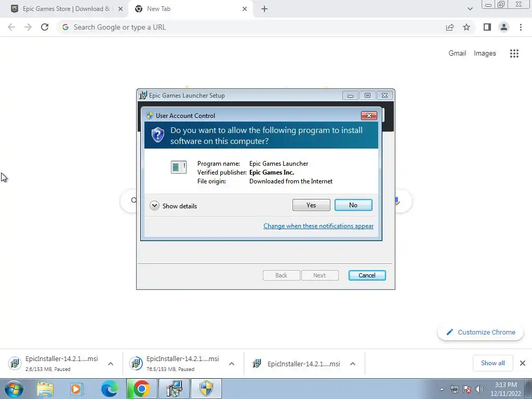
Task: Click Show all downloads
Action: [493, 363]
